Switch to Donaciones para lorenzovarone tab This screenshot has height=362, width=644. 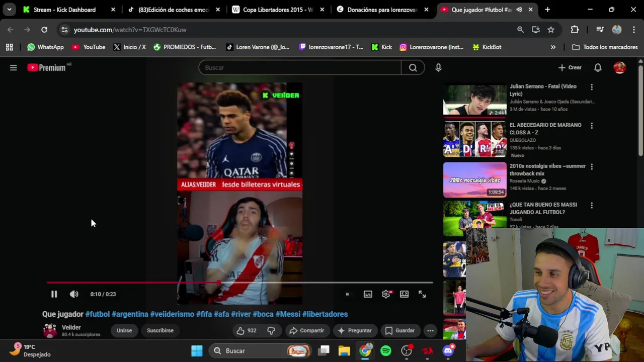point(382,10)
